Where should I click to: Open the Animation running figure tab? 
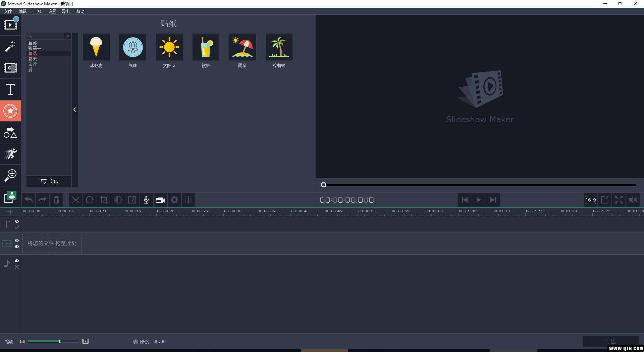click(10, 154)
